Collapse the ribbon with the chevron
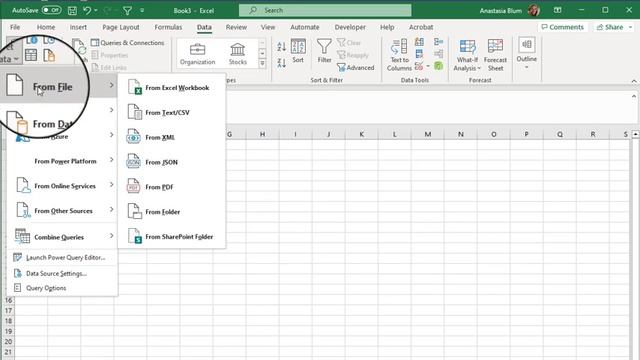This screenshot has width=640, height=360. 634,81
